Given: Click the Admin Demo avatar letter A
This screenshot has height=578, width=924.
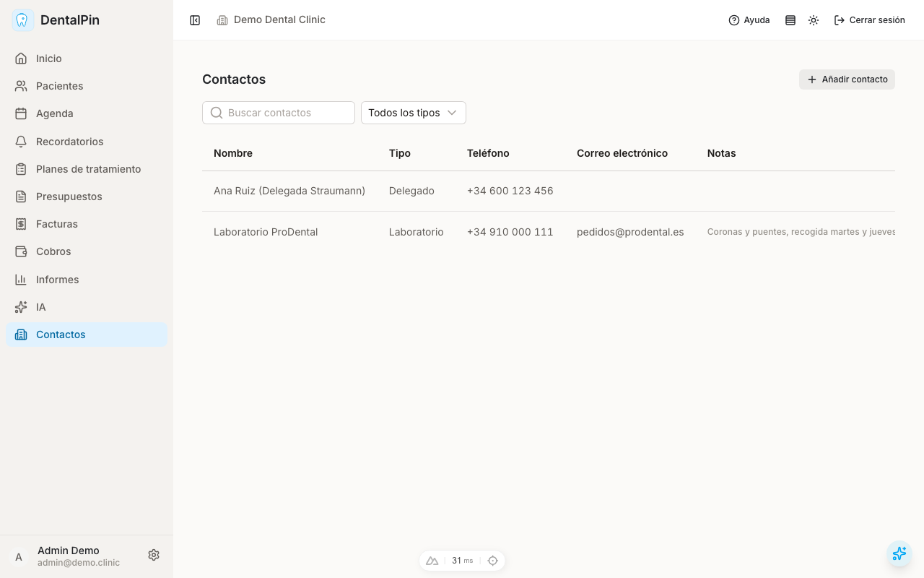Looking at the screenshot, I should coord(19,557).
